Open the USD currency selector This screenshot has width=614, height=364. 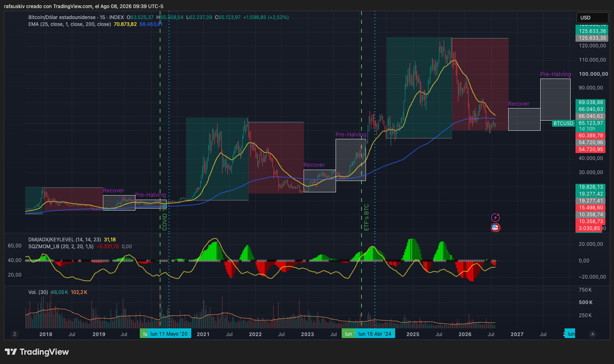pos(592,18)
